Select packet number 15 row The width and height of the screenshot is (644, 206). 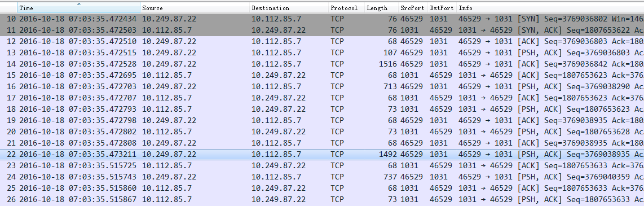coord(322,75)
